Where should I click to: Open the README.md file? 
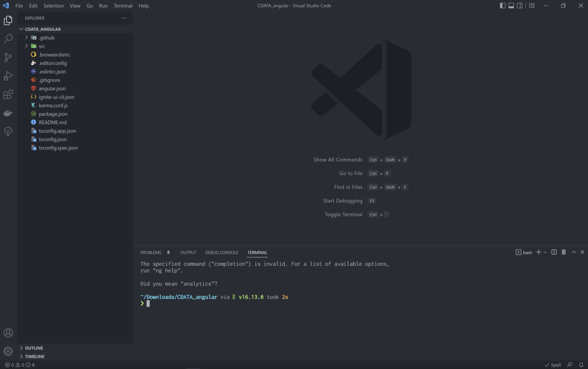click(52, 123)
